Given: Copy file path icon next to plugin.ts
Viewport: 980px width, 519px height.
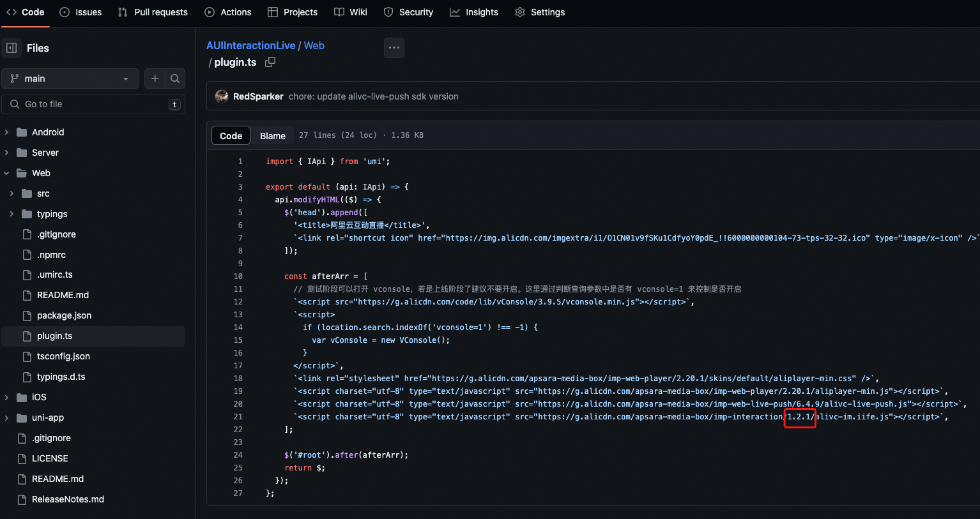Looking at the screenshot, I should (x=270, y=62).
